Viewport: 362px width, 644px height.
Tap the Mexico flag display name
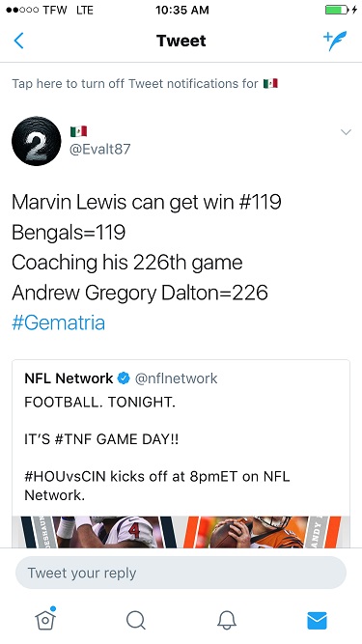point(78,131)
